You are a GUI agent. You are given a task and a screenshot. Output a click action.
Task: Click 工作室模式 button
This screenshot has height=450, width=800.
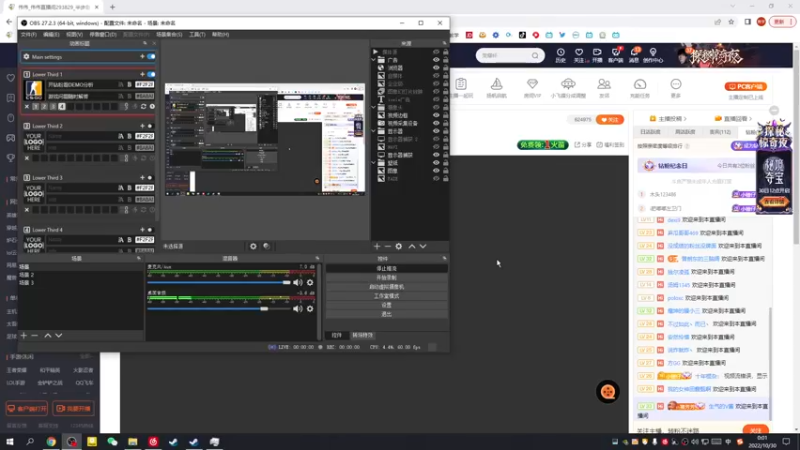click(x=387, y=296)
